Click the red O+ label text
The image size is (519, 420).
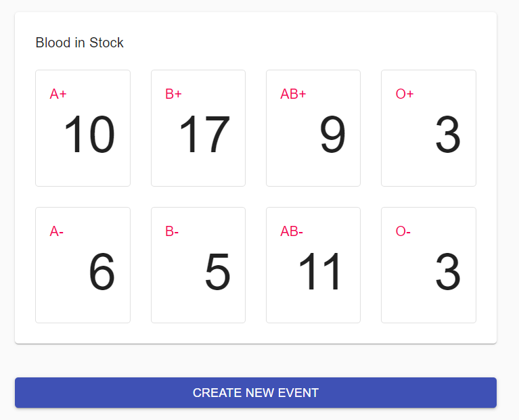point(405,94)
